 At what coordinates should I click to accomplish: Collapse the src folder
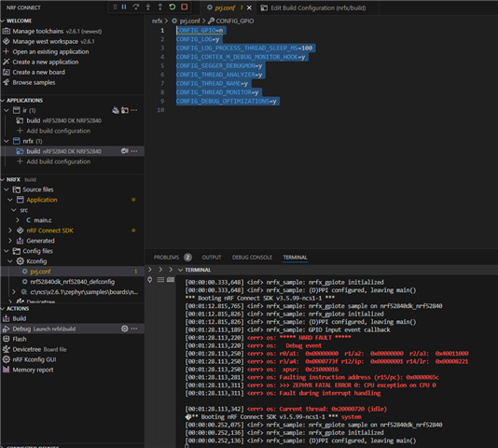14,210
